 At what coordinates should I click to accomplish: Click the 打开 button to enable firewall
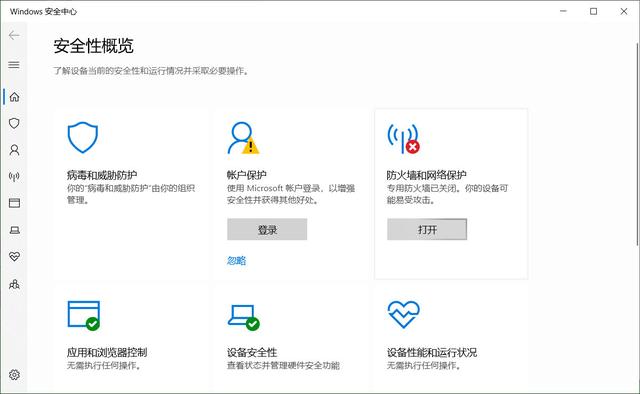[427, 229]
